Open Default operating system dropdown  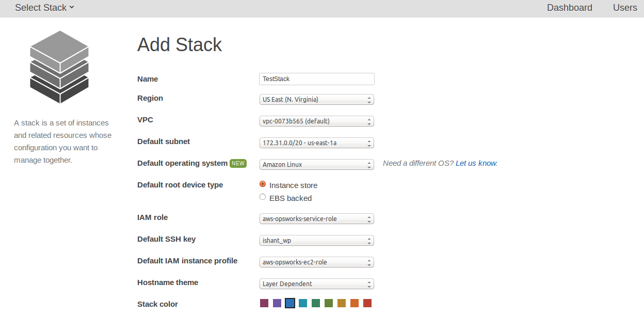(x=316, y=165)
